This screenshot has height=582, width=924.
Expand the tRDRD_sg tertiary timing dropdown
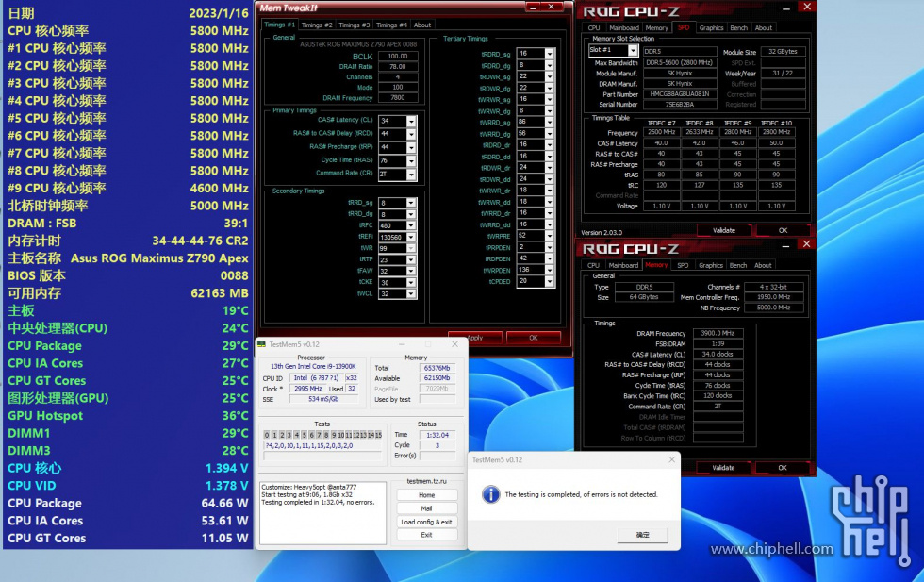(549, 54)
